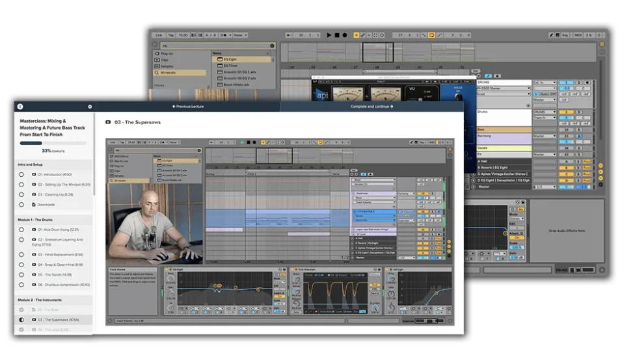Mark 06 - Drumbus compression completion circle

tap(21, 285)
